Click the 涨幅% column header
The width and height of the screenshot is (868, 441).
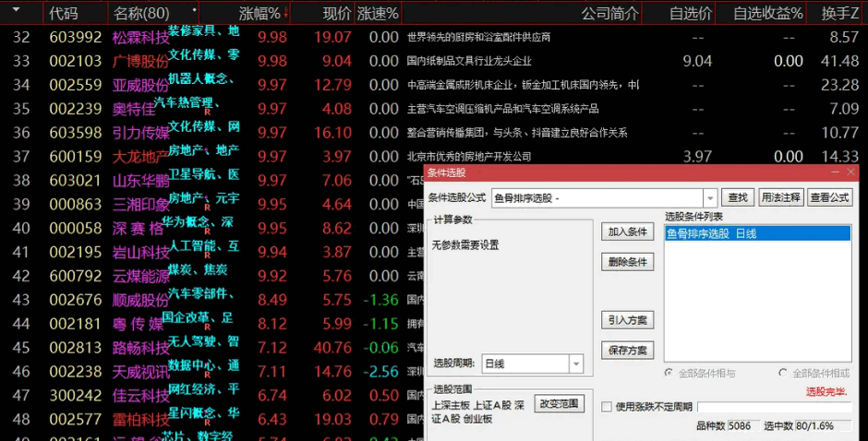click(x=259, y=13)
